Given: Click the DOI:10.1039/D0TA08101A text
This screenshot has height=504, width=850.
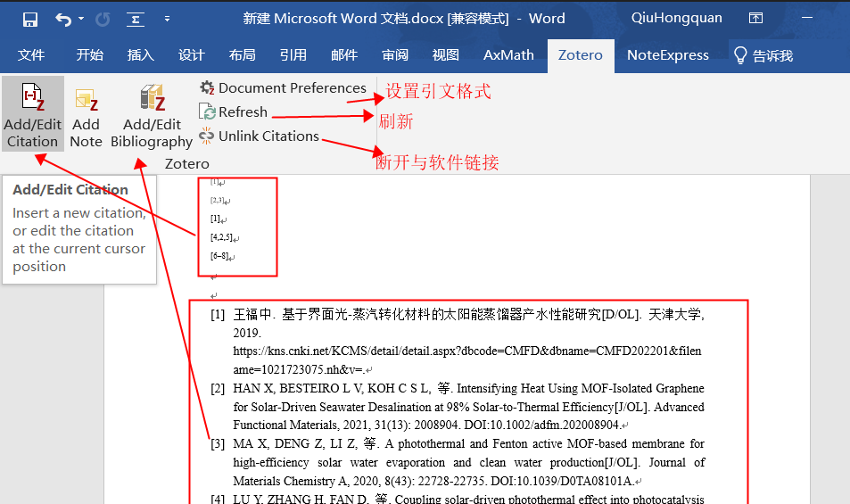Looking at the screenshot, I should pyautogui.click(x=562, y=481).
